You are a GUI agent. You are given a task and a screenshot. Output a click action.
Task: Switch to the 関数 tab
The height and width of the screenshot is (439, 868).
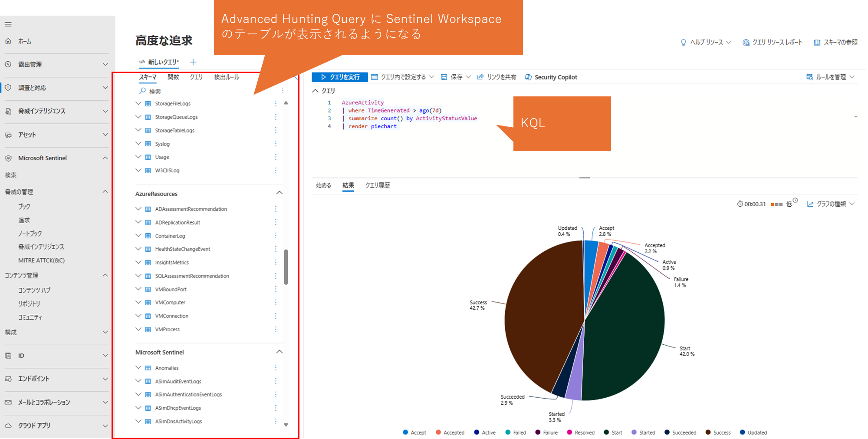click(173, 77)
